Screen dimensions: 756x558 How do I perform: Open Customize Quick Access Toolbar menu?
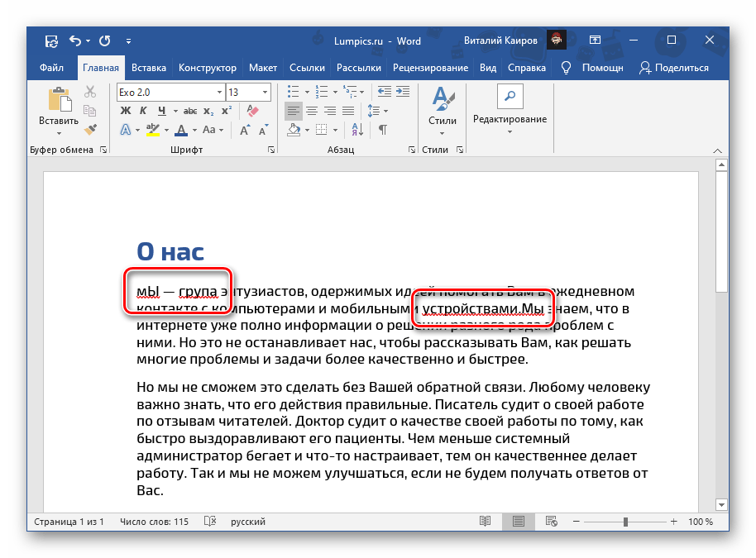129,41
